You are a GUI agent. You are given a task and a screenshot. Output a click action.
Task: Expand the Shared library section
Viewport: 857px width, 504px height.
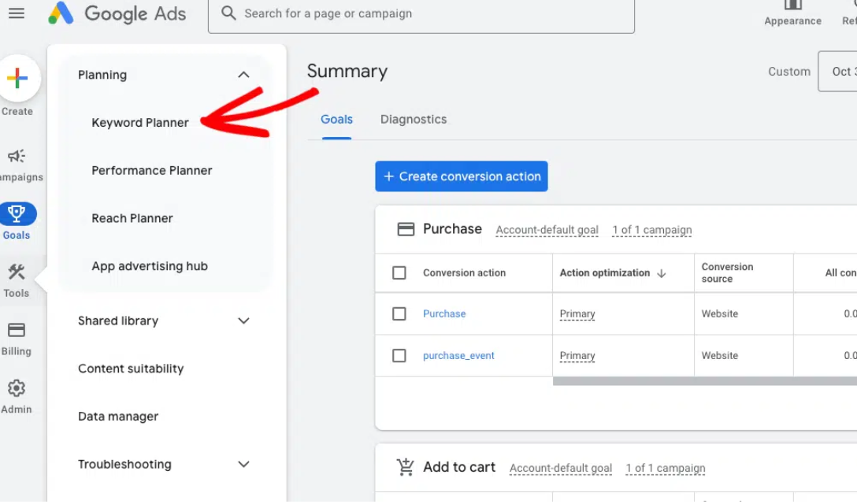coord(243,321)
